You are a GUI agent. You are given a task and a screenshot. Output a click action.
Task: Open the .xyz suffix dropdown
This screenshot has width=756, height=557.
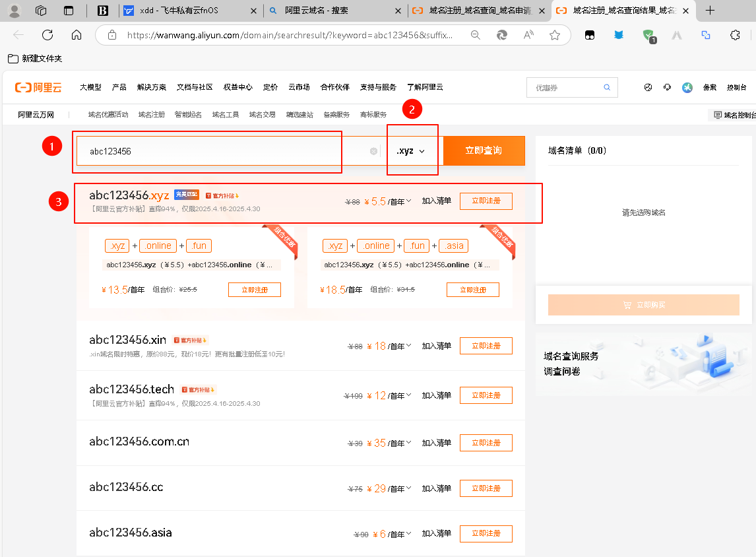tap(411, 151)
